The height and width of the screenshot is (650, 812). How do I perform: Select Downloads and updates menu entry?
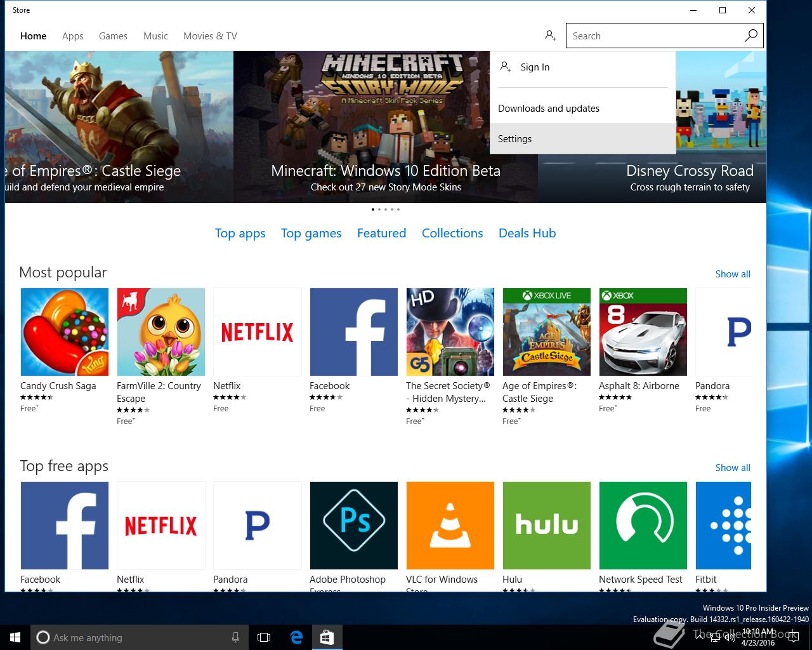(x=583, y=109)
